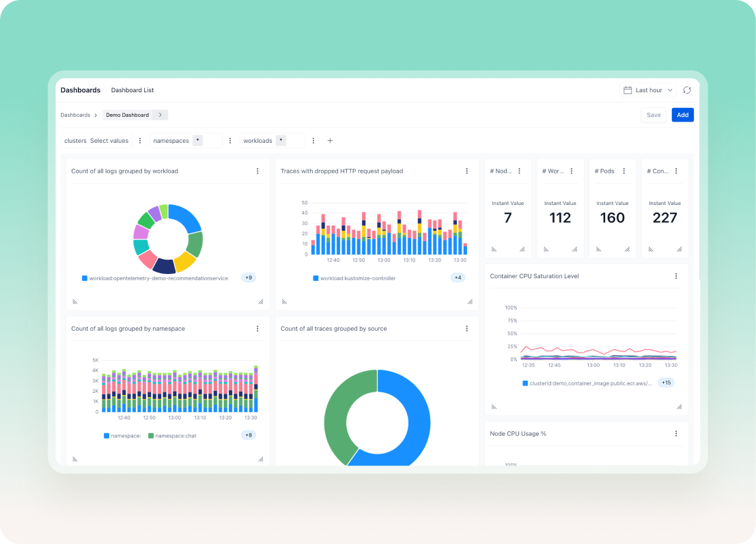Open the # Wor... panel kebab menu
Screen dimensions: 756x544
(572, 172)
